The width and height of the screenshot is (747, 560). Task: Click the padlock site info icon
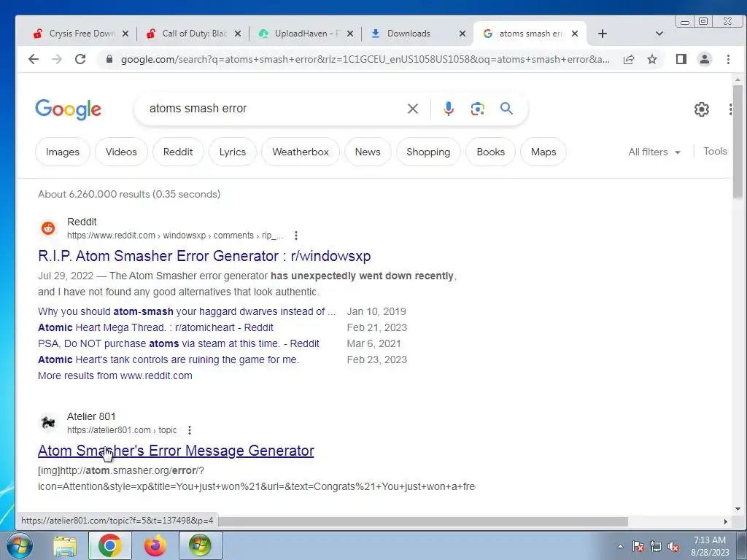pos(109,59)
